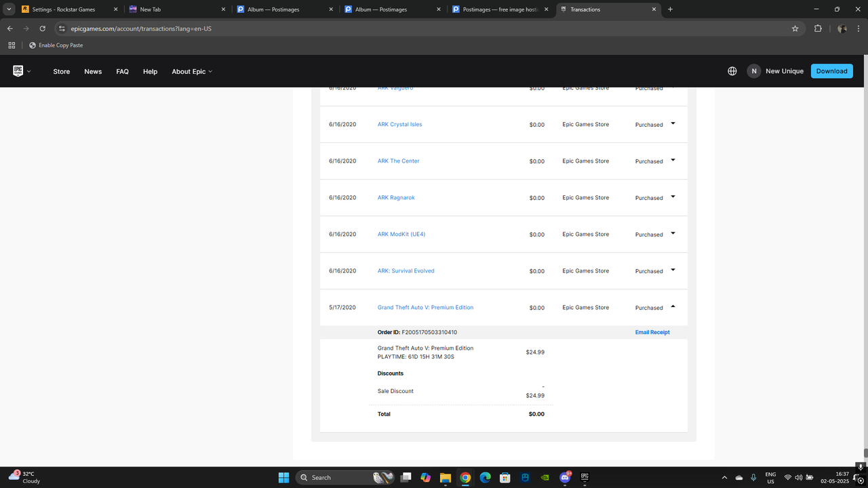Screen dimensions: 868x488
Task: Open Help in the Epic navbar
Action: click(x=150, y=71)
